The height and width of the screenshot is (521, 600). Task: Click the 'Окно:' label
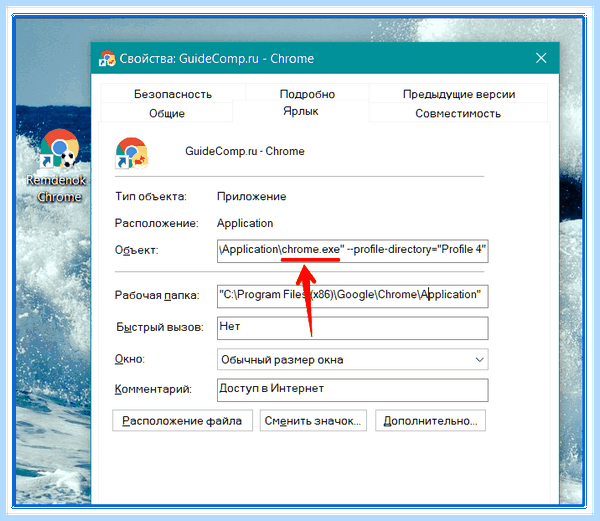click(130, 359)
